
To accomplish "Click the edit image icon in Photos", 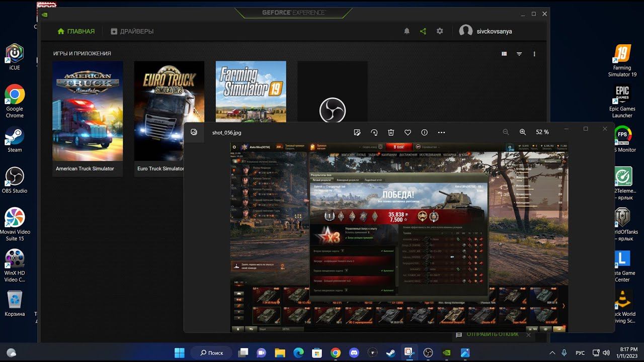I will (357, 132).
